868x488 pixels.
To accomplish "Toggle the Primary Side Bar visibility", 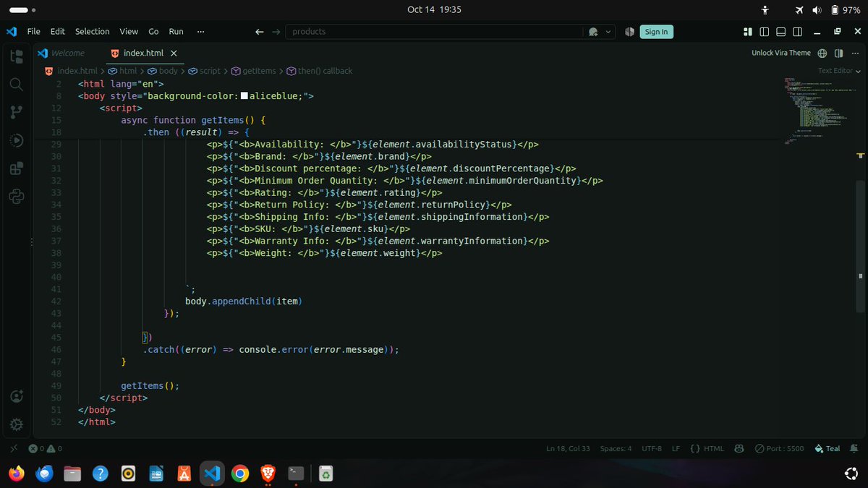I will coord(765,32).
